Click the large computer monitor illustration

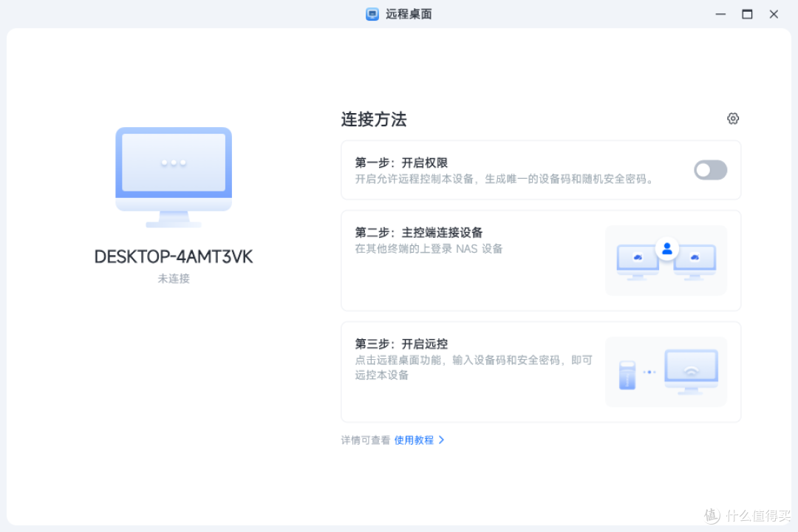click(x=174, y=177)
